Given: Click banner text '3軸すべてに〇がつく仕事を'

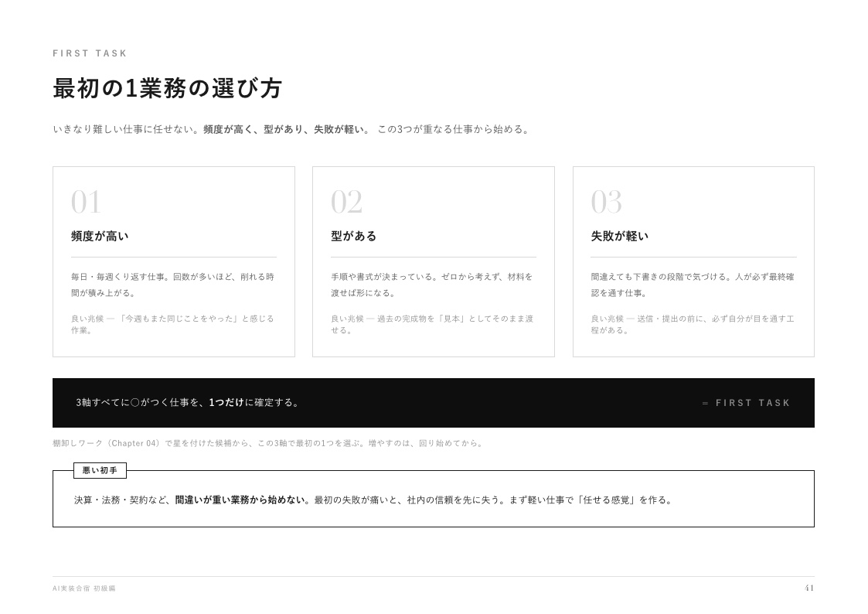Looking at the screenshot, I should click(x=189, y=403).
